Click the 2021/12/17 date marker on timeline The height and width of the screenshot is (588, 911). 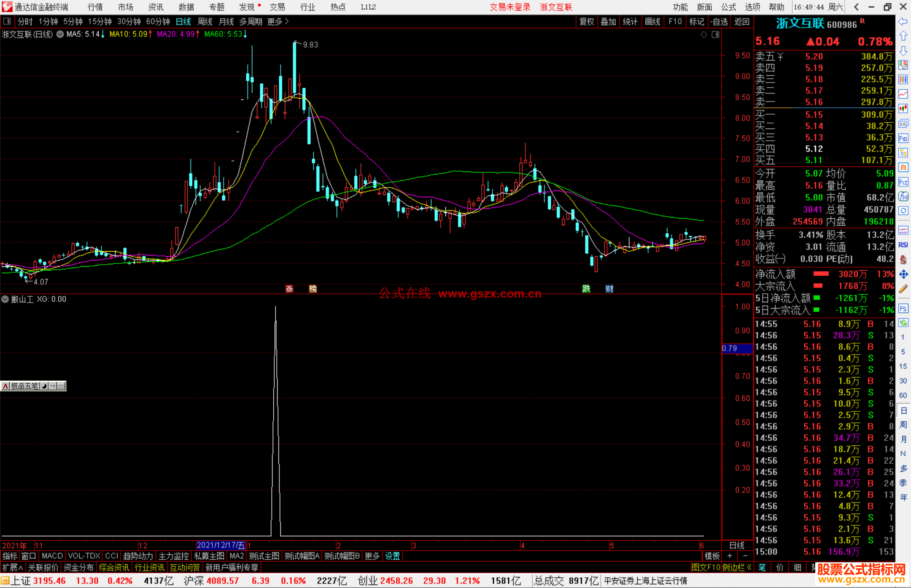221,545
